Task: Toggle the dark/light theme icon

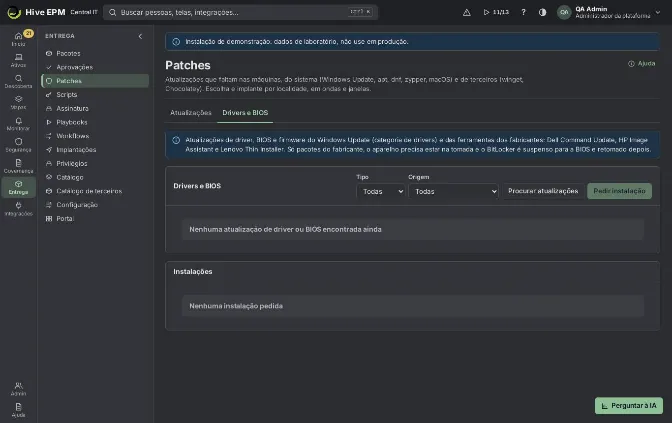Action: click(x=543, y=12)
